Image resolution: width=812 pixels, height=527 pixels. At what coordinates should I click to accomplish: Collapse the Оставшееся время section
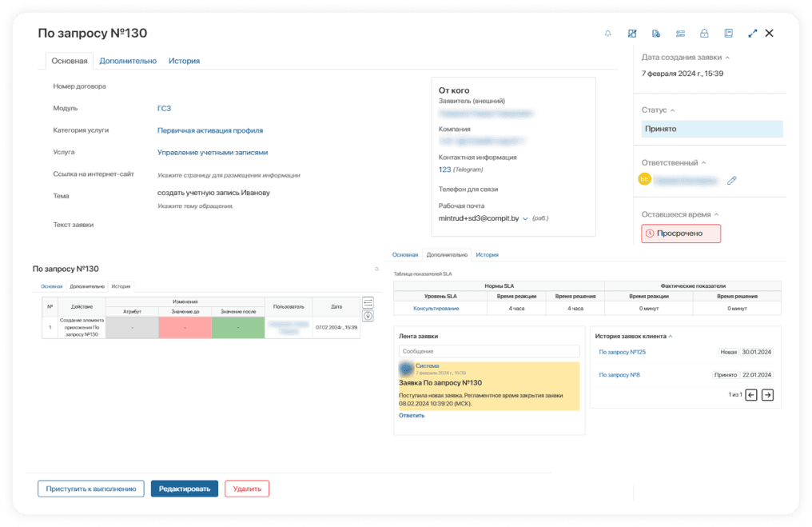pyautogui.click(x=717, y=214)
